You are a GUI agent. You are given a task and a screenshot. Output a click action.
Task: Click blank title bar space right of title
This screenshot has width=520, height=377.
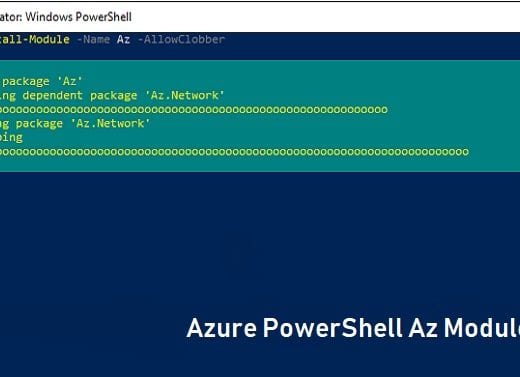click(327, 17)
